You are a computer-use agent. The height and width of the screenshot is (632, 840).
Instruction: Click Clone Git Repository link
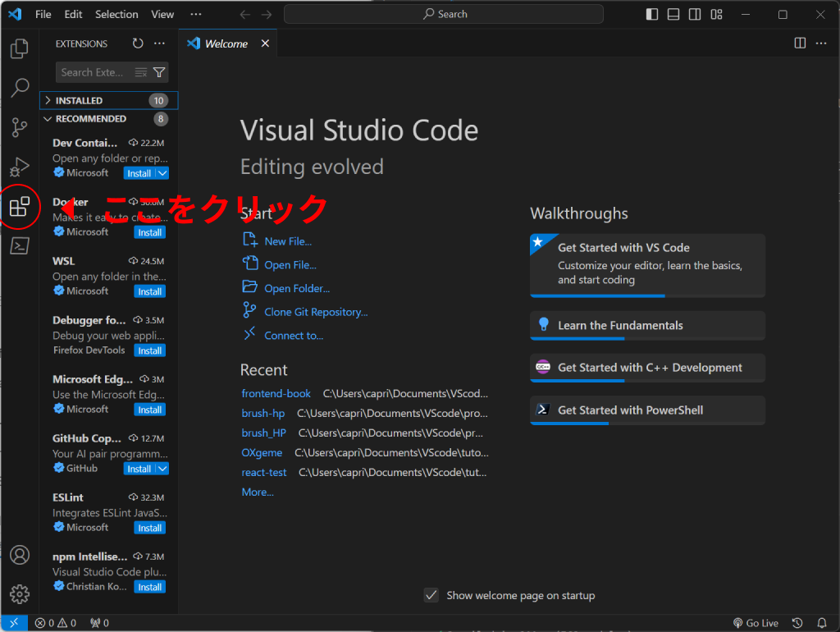(x=316, y=312)
